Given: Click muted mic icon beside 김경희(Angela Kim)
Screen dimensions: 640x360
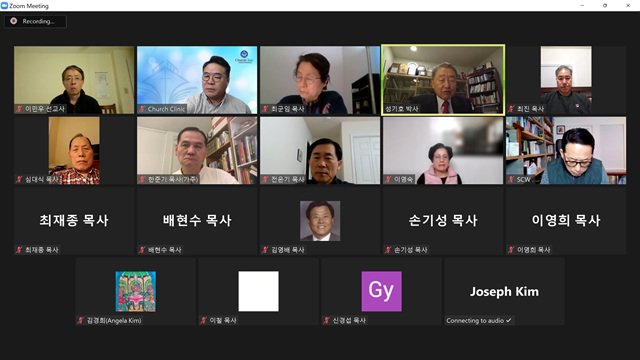Looking at the screenshot, I should pos(80,320).
